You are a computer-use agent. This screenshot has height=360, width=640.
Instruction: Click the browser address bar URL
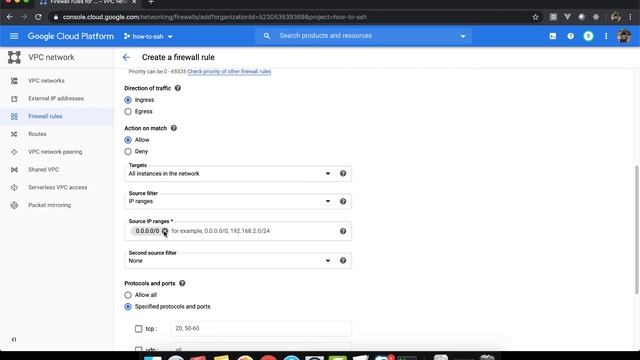click(x=215, y=17)
